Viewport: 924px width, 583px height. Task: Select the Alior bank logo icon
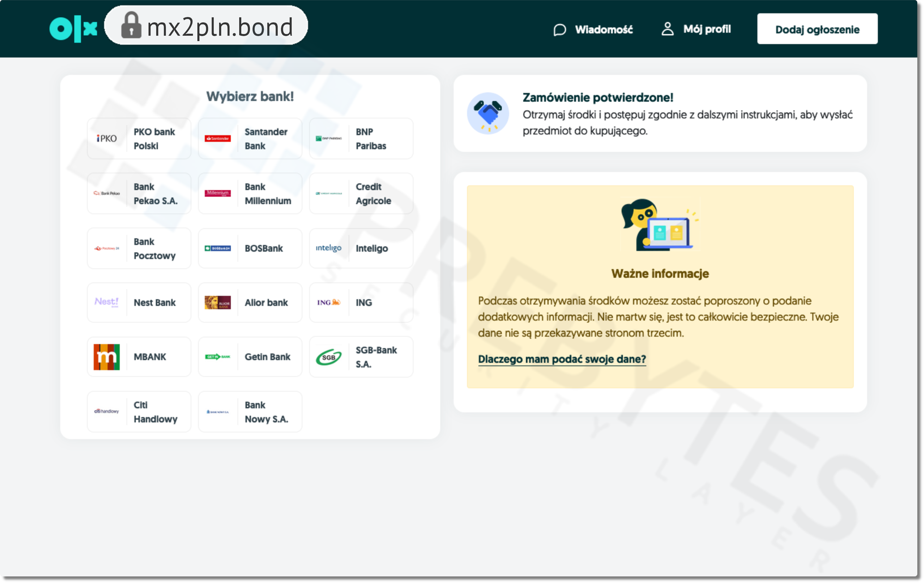(x=218, y=302)
